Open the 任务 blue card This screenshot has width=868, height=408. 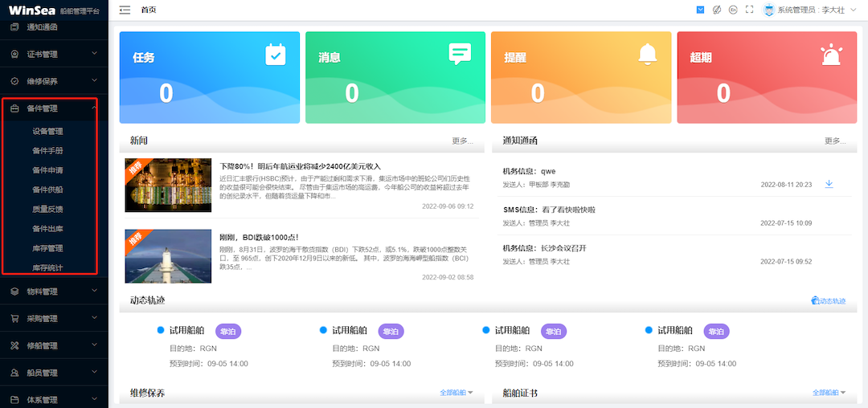[210, 77]
